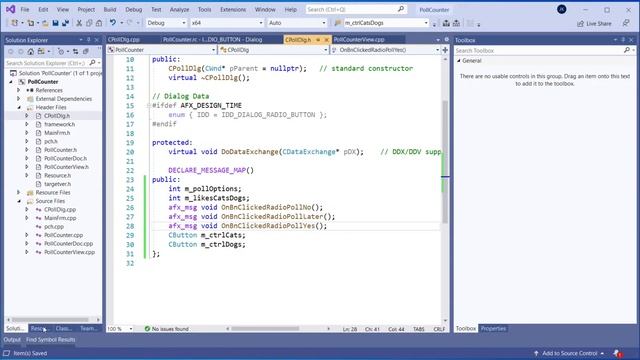The height and width of the screenshot is (360, 640).
Task: Click the Find in Files icon beside m_ctrlCatsDogs
Action: click(338, 23)
